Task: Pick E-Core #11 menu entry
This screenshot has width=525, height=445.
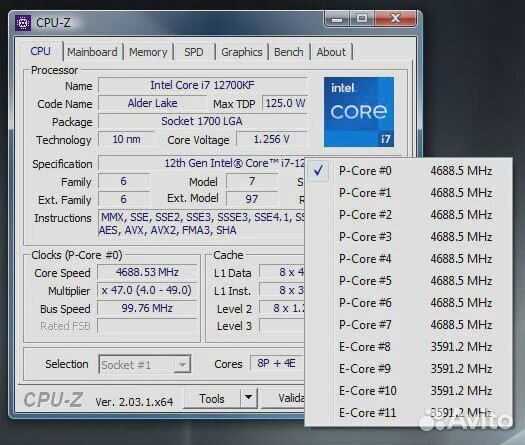Action: (x=408, y=413)
